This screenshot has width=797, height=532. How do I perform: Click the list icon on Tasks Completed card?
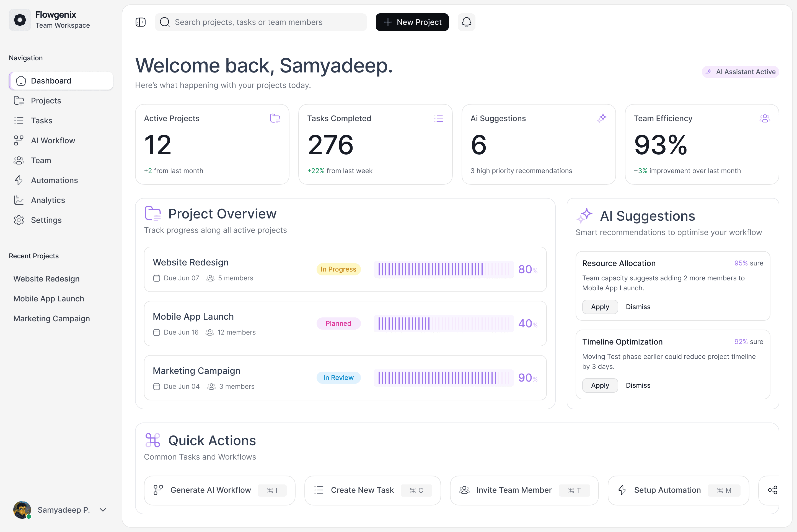point(438,118)
